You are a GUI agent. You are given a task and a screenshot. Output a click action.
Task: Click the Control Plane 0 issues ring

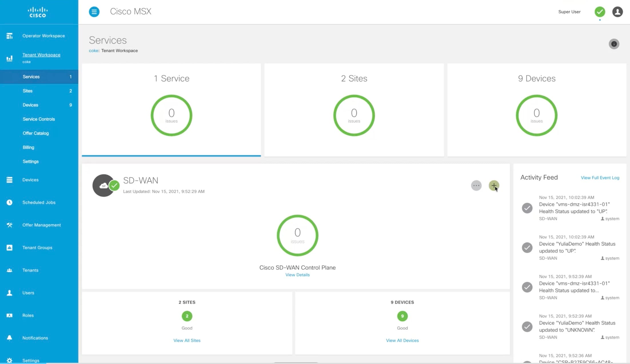[297, 235]
